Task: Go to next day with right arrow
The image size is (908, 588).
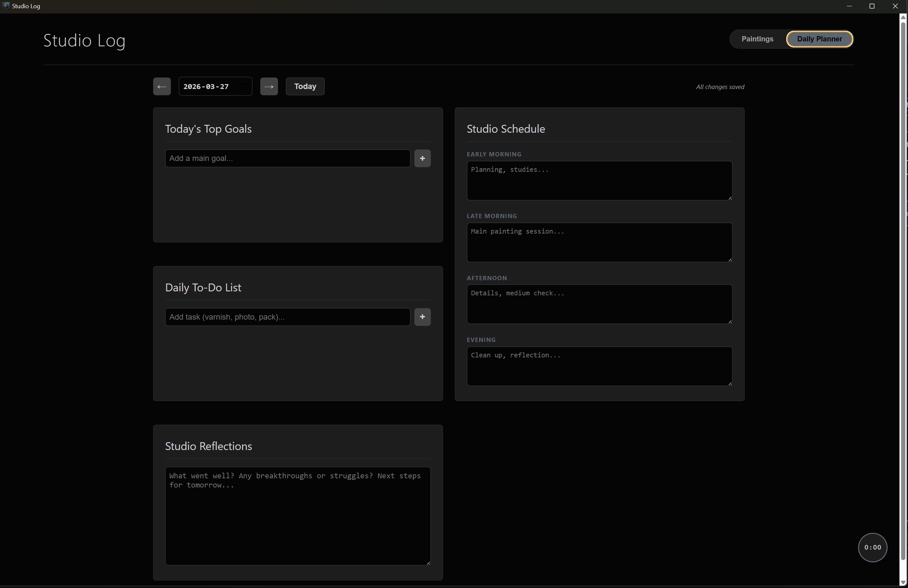Action: [x=269, y=87]
